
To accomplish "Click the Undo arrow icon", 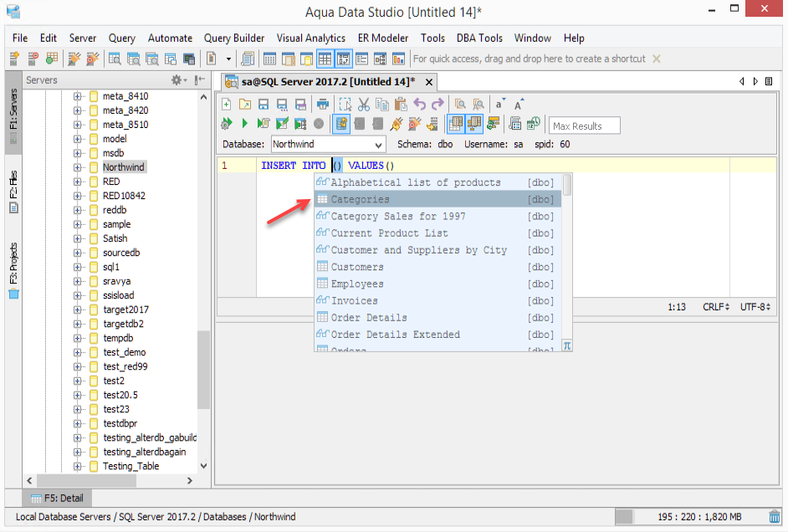I will (419, 104).
